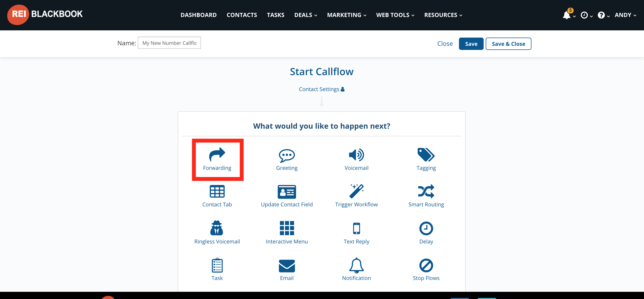This screenshot has height=299, width=644.
Task: Select the Email envelope icon
Action: (x=287, y=266)
